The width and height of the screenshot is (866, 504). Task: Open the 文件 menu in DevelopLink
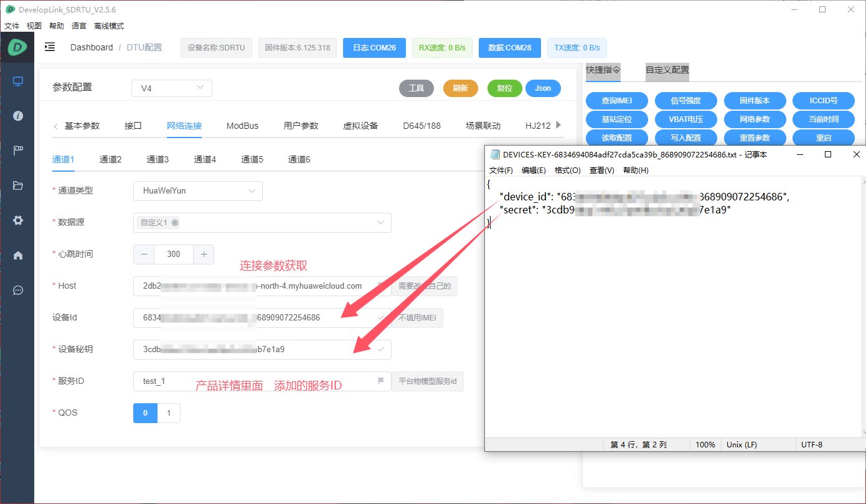click(x=12, y=26)
